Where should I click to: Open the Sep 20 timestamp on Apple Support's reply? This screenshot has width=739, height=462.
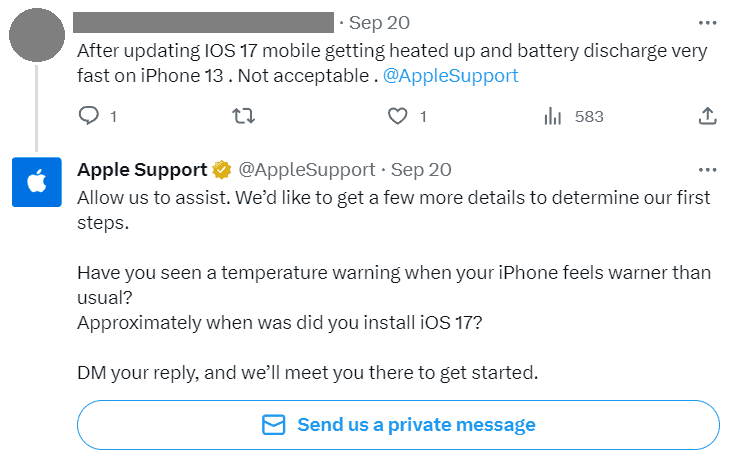421,170
